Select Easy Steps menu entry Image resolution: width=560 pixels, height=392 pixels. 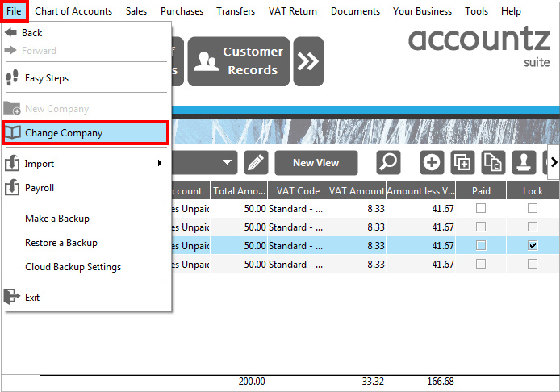(x=85, y=77)
